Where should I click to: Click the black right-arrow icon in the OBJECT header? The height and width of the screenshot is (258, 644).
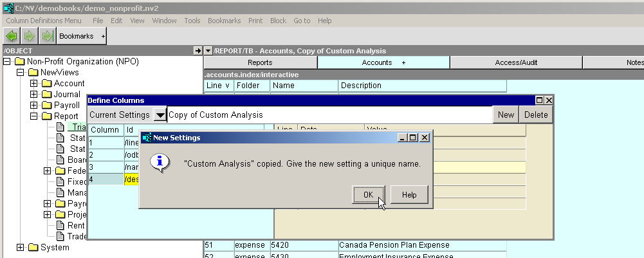pos(198,51)
